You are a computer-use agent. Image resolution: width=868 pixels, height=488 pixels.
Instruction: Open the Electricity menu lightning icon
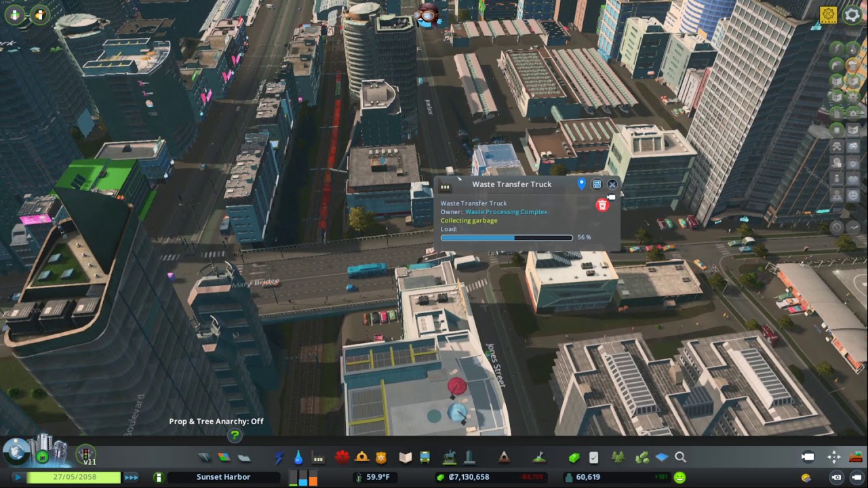tap(279, 457)
